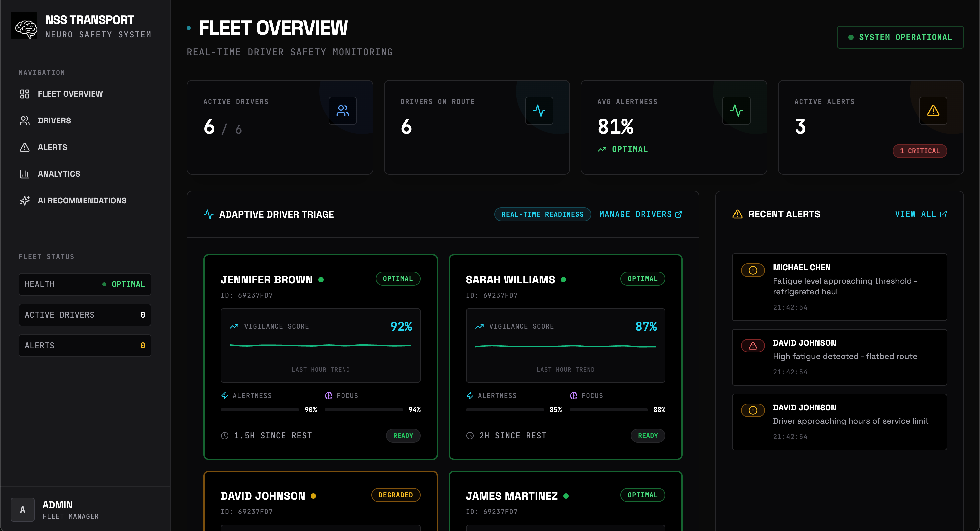The width and height of the screenshot is (980, 531).
Task: Click Sarah Williams' Ready status button
Action: coord(648,436)
